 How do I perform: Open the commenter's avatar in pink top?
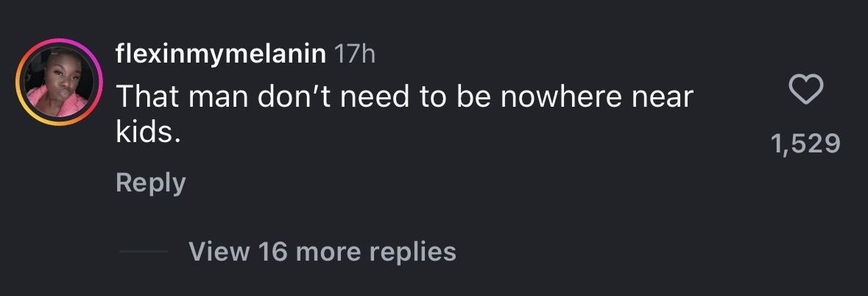(60, 82)
